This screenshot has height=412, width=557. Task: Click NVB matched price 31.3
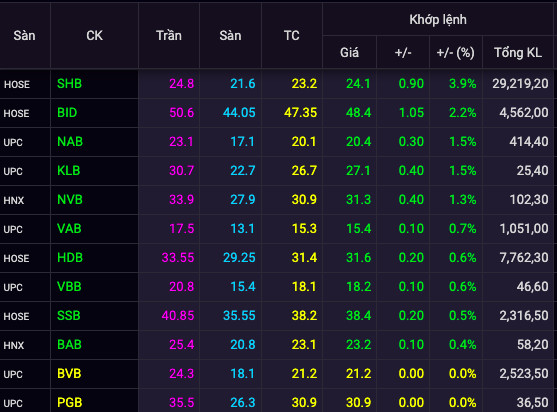[x=358, y=200]
